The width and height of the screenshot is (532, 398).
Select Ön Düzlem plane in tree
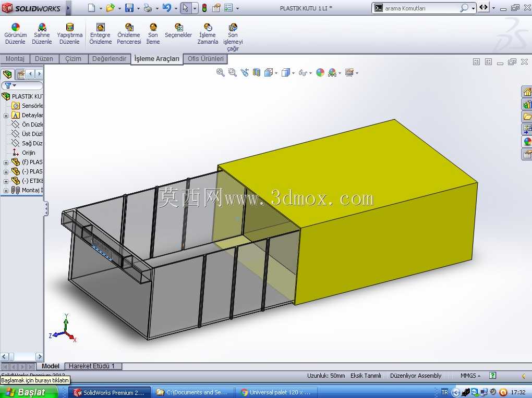(27, 125)
